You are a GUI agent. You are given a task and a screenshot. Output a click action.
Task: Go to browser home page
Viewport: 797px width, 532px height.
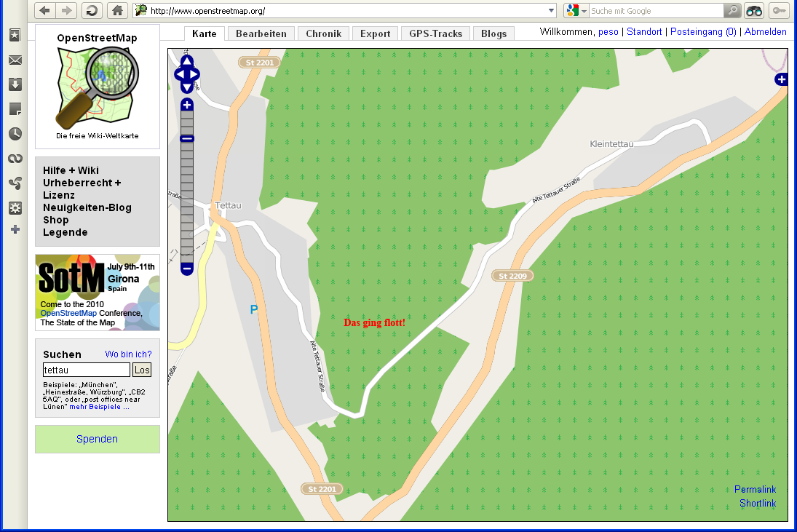(117, 10)
